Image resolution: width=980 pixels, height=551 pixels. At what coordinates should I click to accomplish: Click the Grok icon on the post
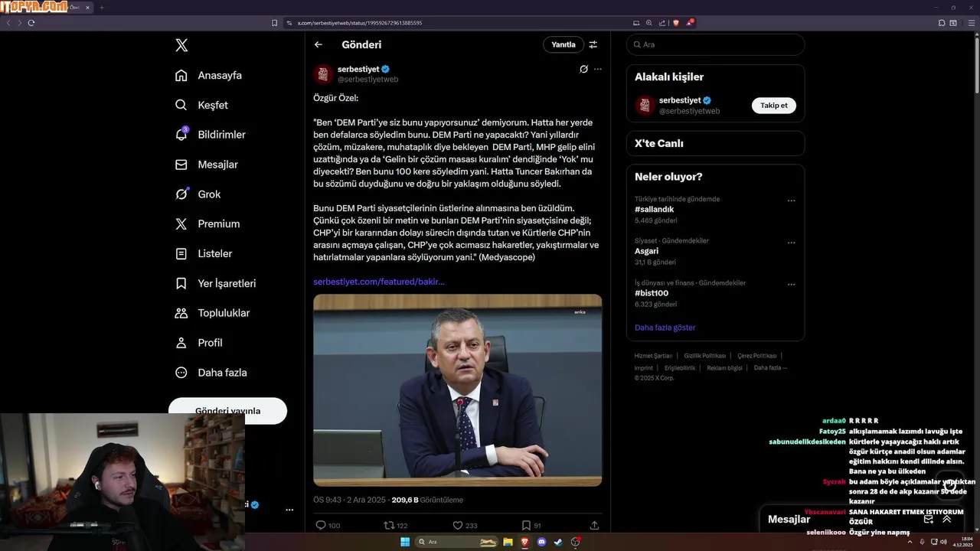(583, 69)
